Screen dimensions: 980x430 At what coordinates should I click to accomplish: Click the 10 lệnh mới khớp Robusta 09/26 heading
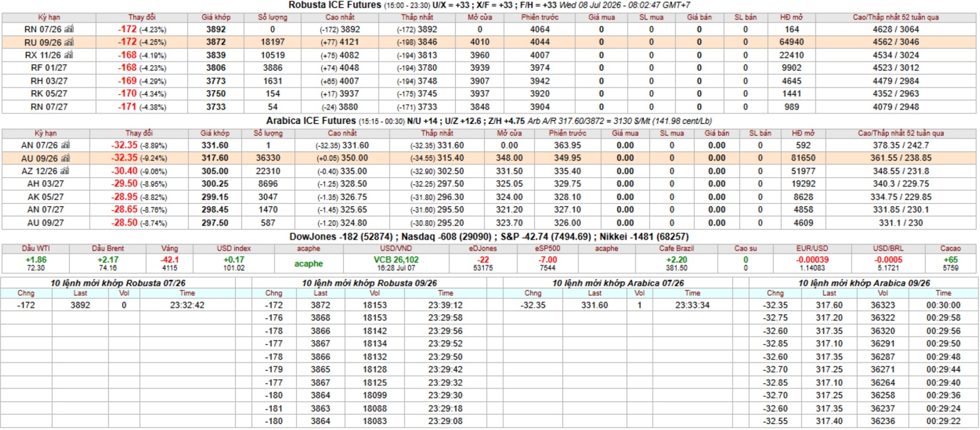tap(369, 283)
